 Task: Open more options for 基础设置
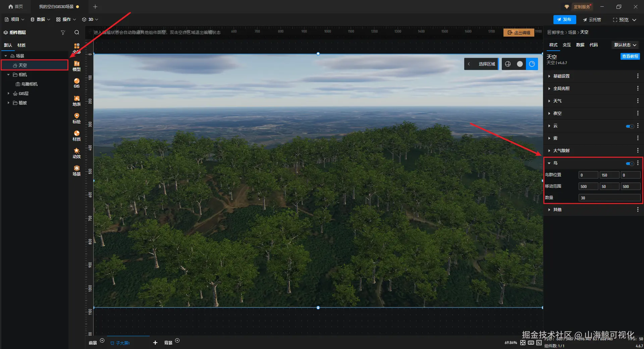(x=638, y=76)
